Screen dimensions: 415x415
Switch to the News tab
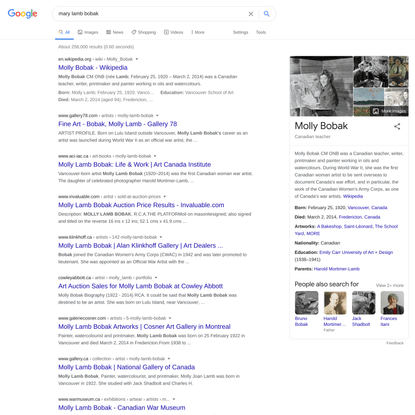point(115,32)
